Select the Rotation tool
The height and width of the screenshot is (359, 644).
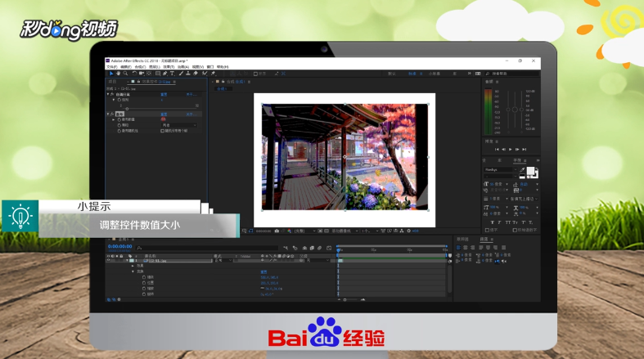click(134, 74)
